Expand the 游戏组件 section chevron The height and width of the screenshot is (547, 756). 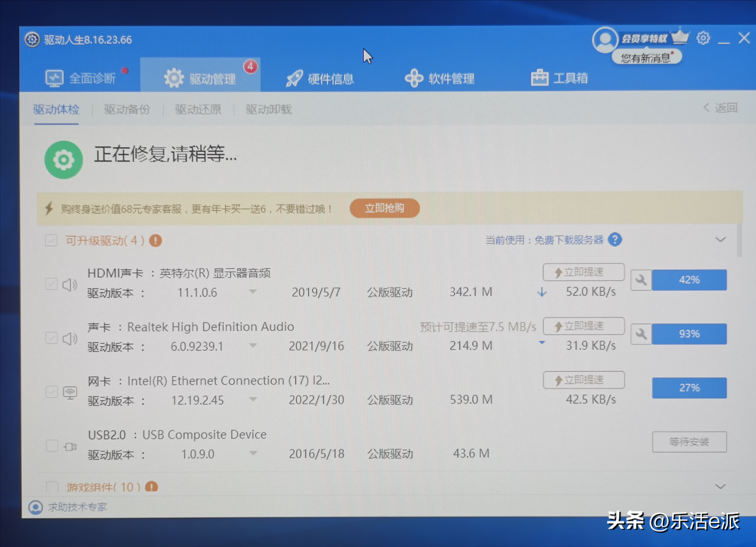pos(720,486)
